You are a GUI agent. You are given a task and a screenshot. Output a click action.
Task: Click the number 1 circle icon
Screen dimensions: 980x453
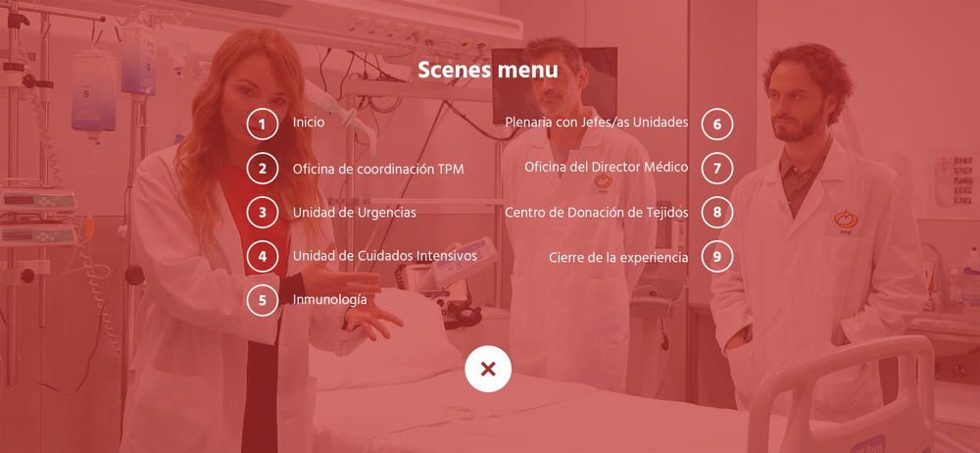tap(263, 124)
